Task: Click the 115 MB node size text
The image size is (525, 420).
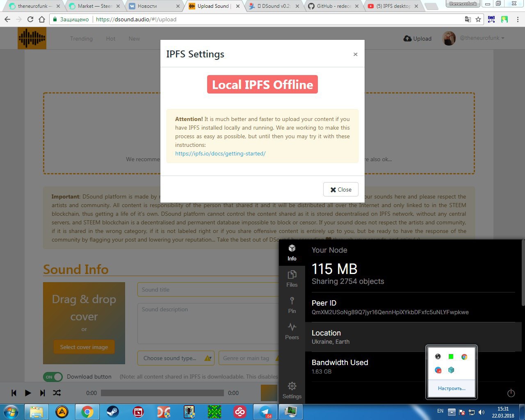Action: tap(335, 269)
